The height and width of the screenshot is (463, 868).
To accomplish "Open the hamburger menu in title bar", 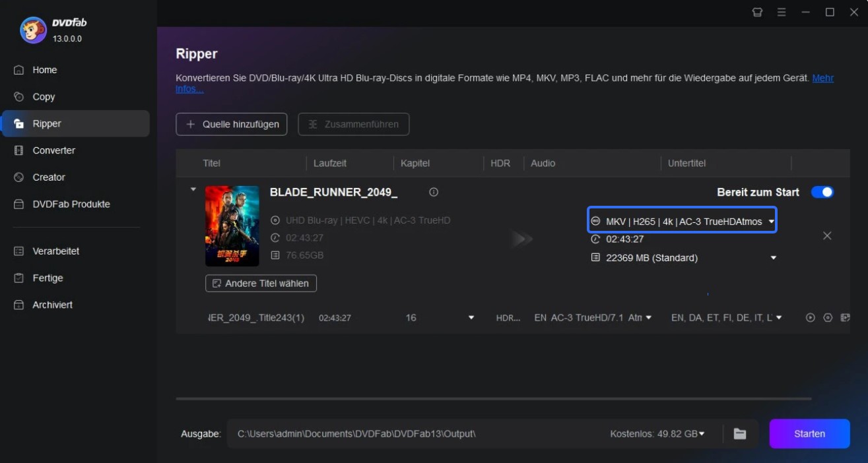I will tap(782, 12).
